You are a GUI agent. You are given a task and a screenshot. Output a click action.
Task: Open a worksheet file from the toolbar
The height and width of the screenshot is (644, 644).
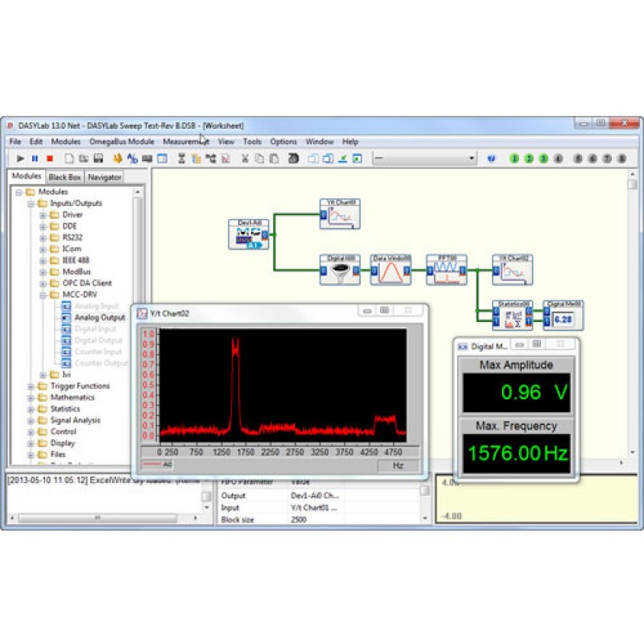pos(84,159)
